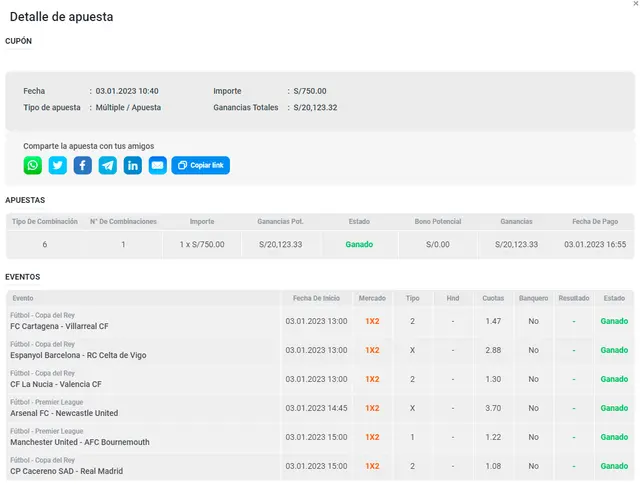The image size is (640, 487).
Task: Click 1X2 market for CP Cacereno match
Action: (372, 466)
